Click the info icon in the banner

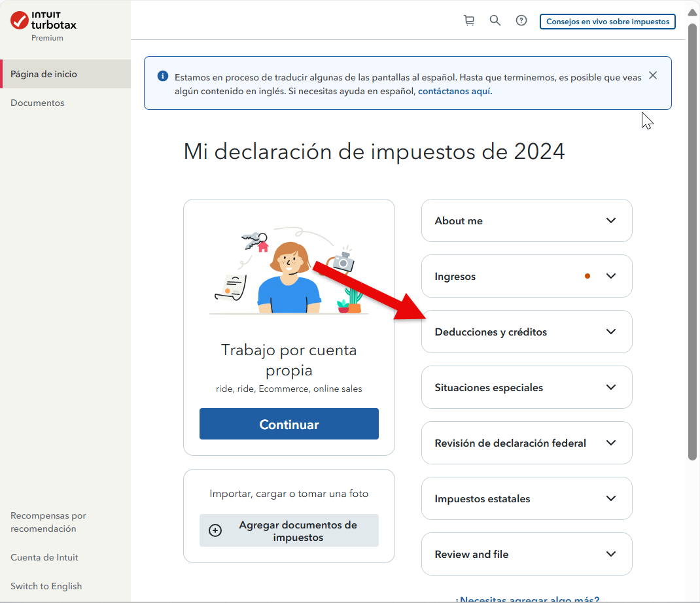163,77
